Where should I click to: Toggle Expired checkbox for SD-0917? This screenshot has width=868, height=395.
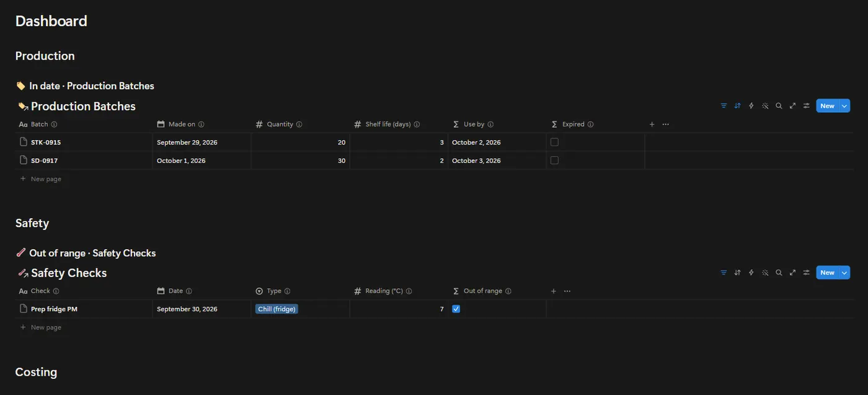coord(554,161)
